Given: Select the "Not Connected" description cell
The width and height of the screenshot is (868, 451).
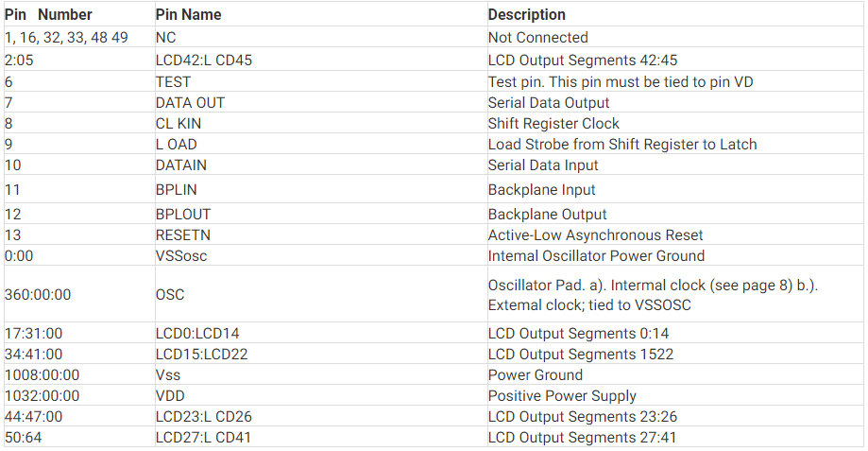Looking at the screenshot, I should (x=537, y=38).
